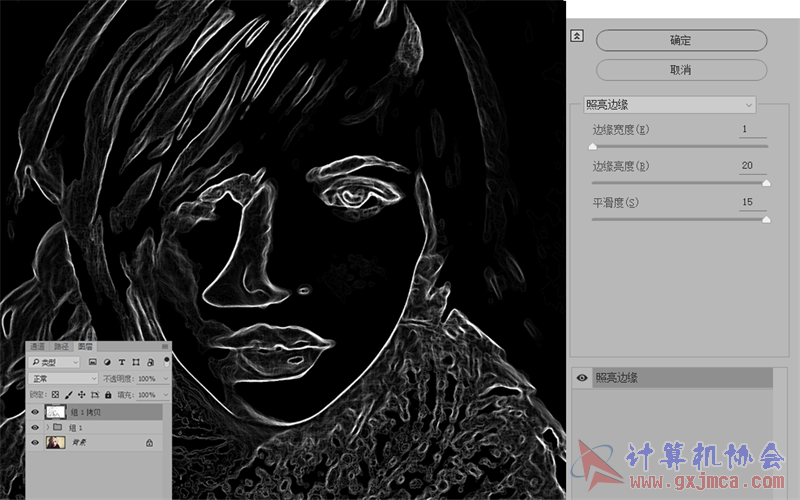The image size is (800, 500).
Task: Click the 确定 button
Action: (681, 40)
